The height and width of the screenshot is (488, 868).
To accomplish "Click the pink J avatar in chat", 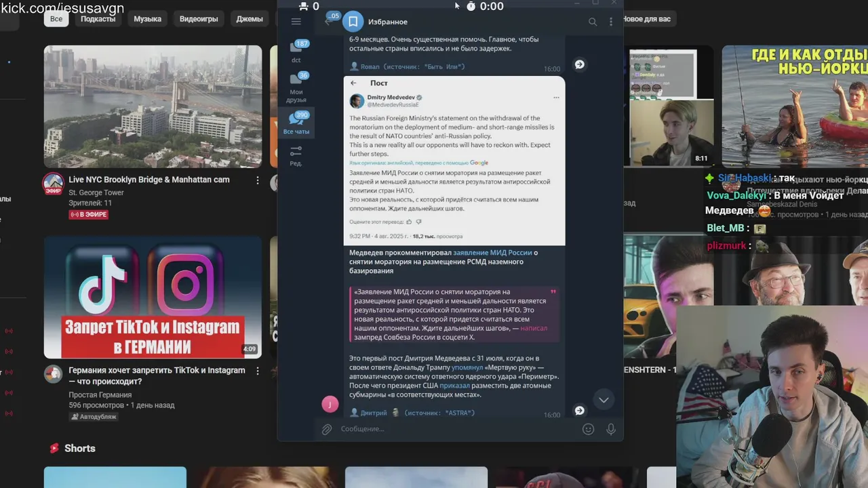I will point(330,405).
